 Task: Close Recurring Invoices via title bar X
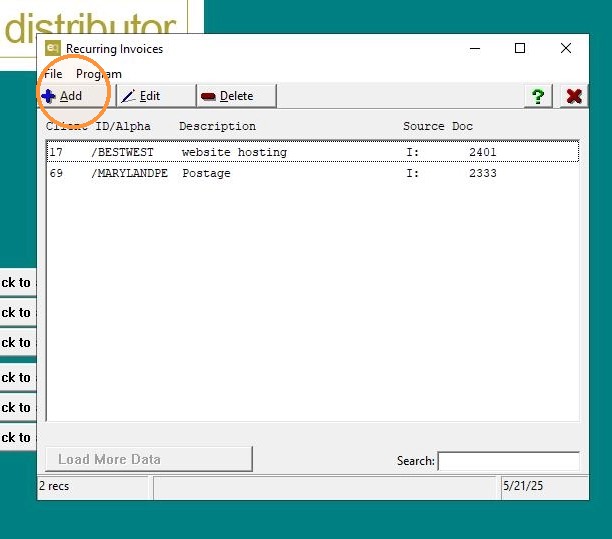(566, 48)
